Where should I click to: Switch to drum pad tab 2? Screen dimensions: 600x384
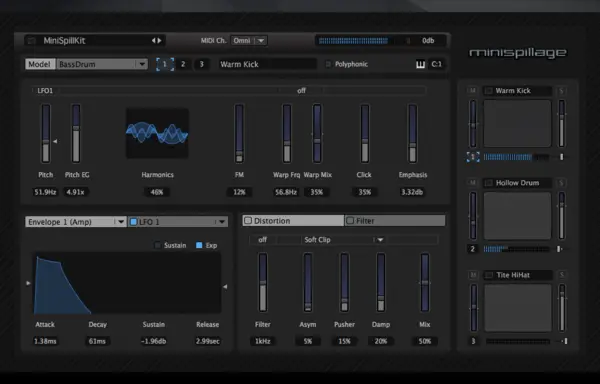[183, 64]
